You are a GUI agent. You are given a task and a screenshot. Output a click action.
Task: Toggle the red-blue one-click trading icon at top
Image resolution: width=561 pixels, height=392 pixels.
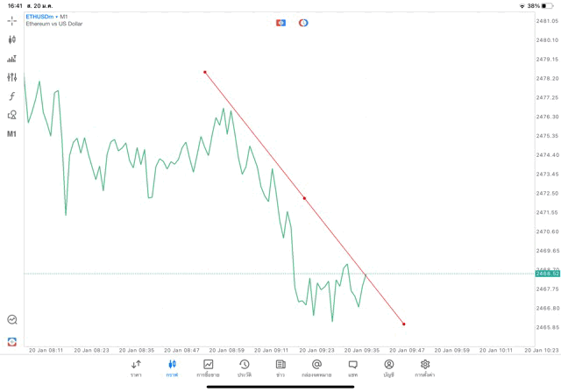(280, 22)
